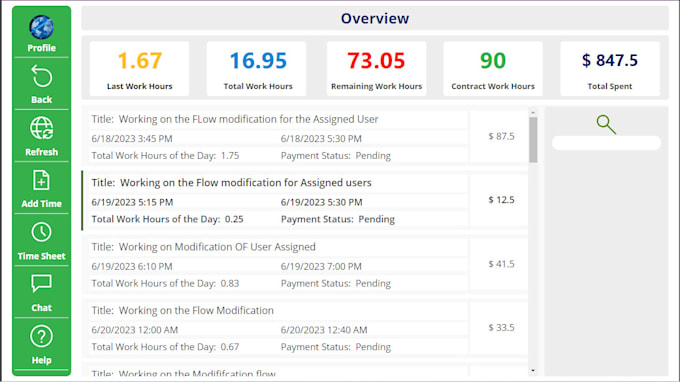Screen dimensions: 680x382
Task: Click the $ 12.5 amount
Action: tap(501, 200)
